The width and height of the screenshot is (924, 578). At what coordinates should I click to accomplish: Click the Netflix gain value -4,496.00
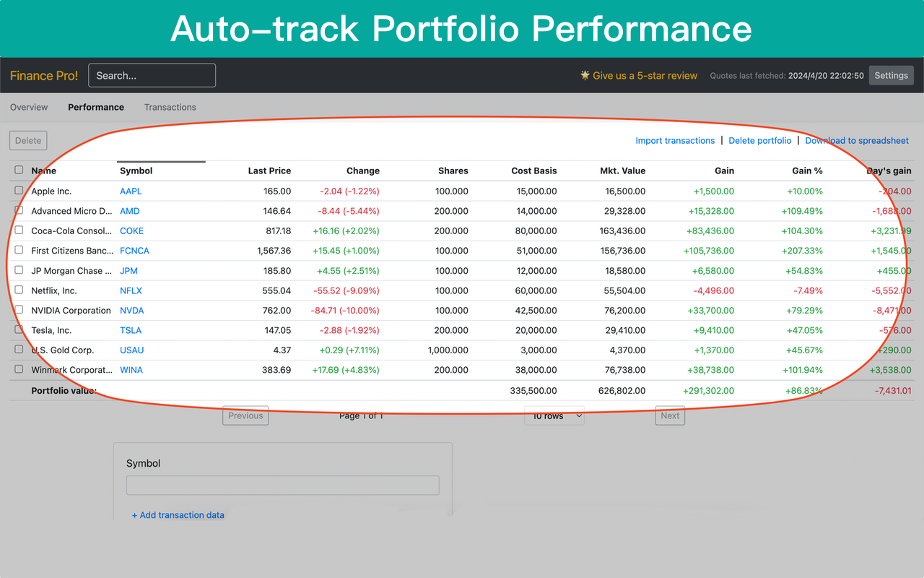pyautogui.click(x=713, y=290)
